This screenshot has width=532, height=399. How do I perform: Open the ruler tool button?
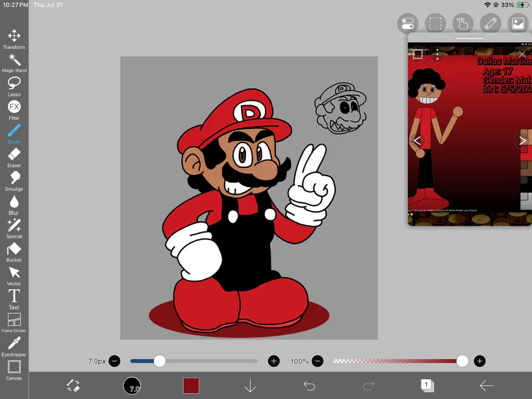[491, 24]
